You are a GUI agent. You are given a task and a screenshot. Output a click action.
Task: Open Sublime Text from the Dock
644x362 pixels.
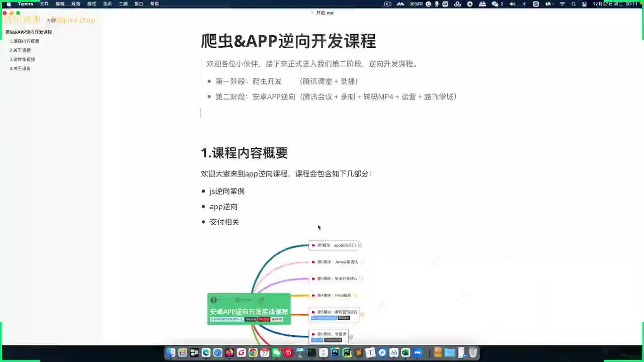[x=359, y=353]
